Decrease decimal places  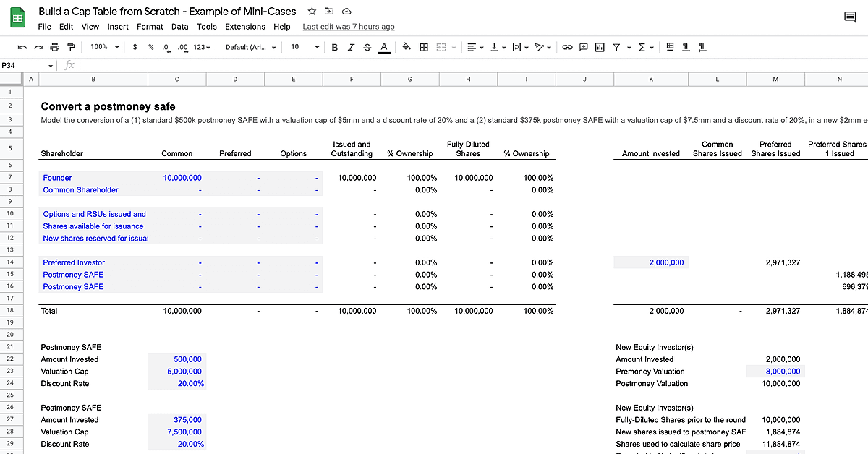(166, 47)
